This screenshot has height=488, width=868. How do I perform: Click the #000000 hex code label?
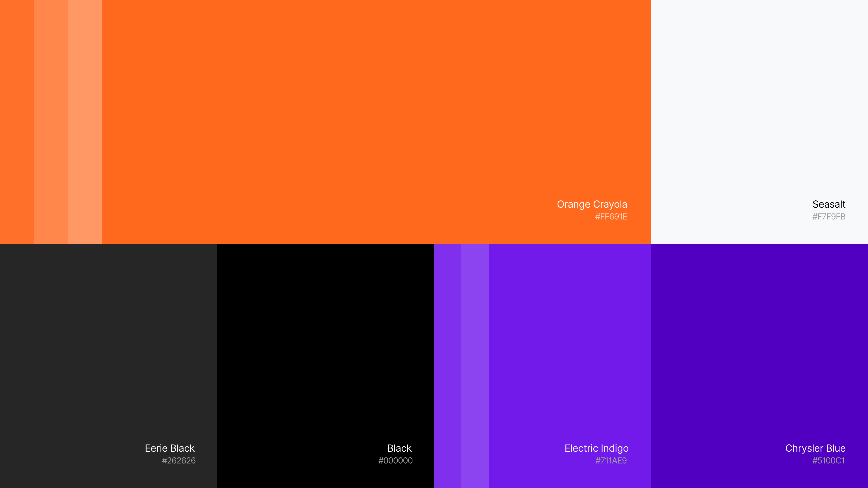(x=395, y=460)
